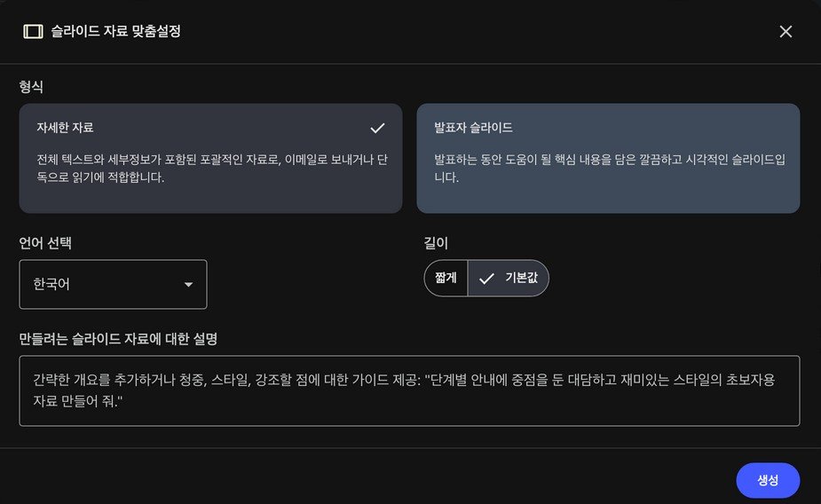Click the 발표자 슬라이드 card description text
821x504 pixels.
coord(609,168)
